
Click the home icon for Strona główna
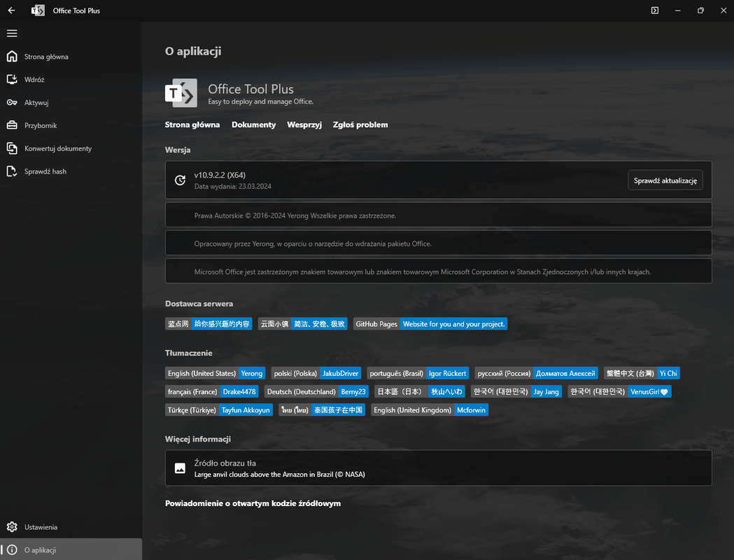tap(12, 57)
